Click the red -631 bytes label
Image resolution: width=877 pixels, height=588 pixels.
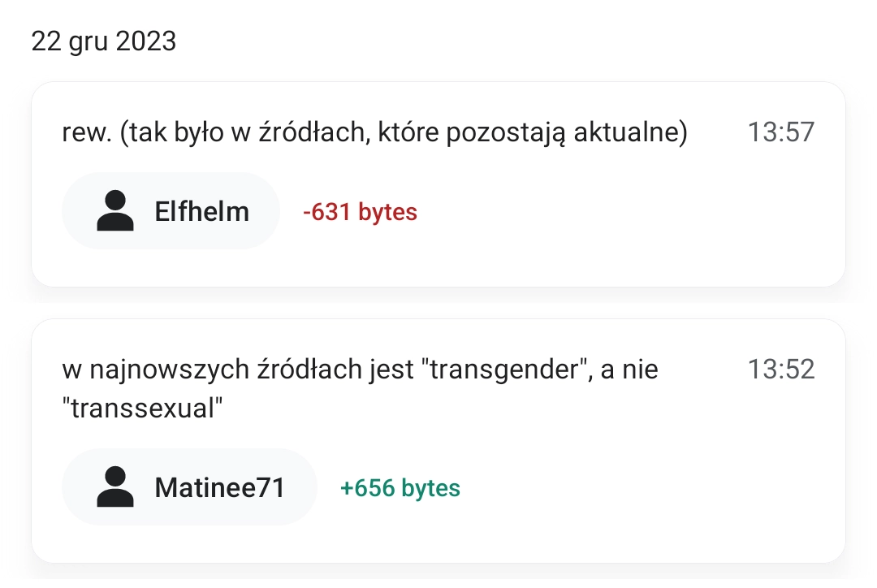[360, 213]
